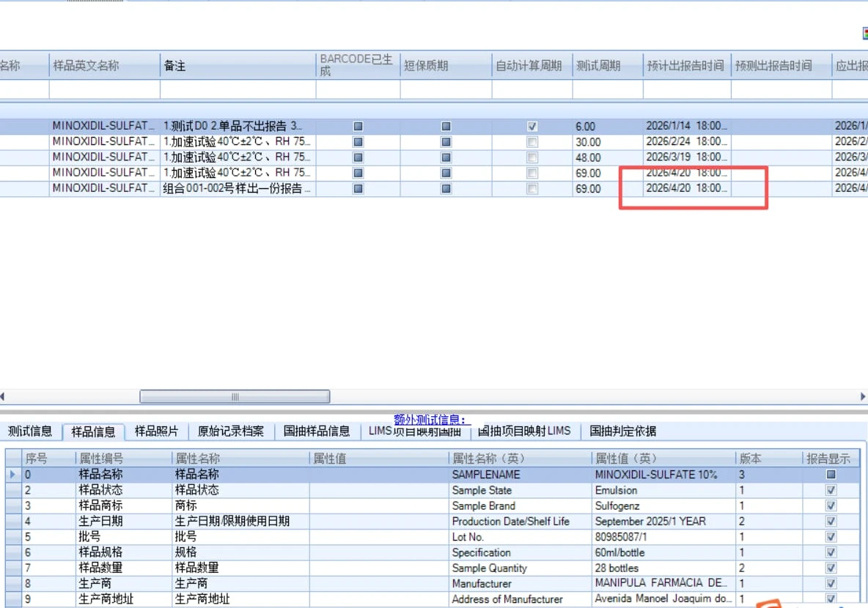The width and height of the screenshot is (868, 608).
Task: Click the 序号 column header
Action: click(48, 458)
